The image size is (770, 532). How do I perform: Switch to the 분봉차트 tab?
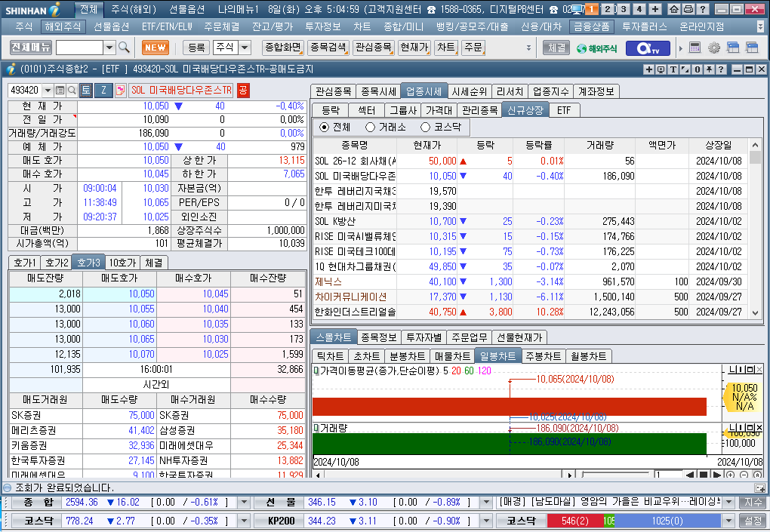(407, 356)
